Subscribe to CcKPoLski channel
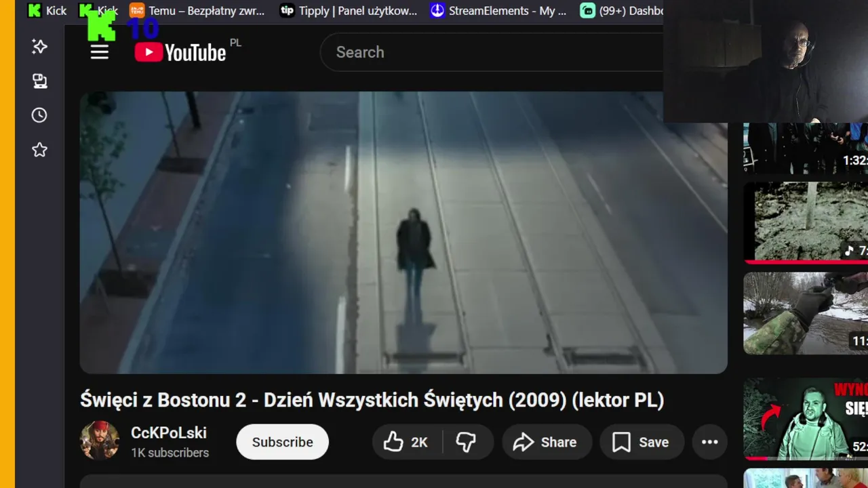This screenshot has height=488, width=868. (x=282, y=442)
